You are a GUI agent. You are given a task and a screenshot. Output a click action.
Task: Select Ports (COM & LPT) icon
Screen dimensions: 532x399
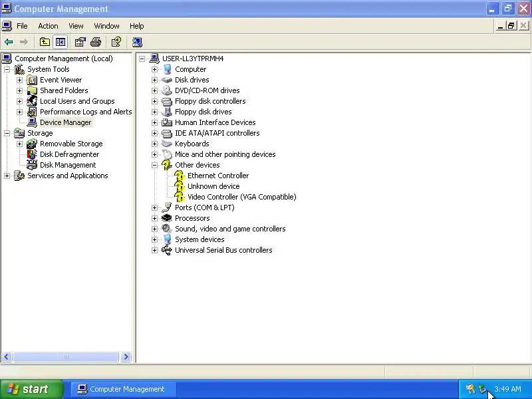point(167,207)
